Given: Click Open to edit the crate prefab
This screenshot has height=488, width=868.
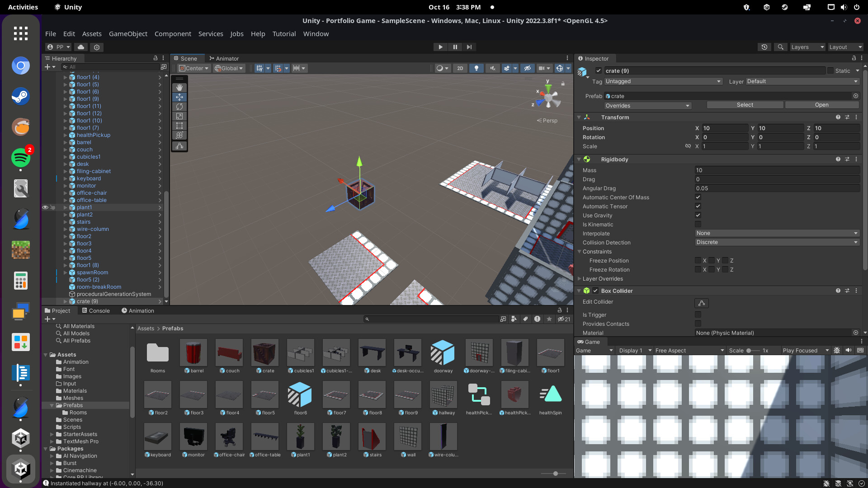Looking at the screenshot, I should (x=822, y=104).
